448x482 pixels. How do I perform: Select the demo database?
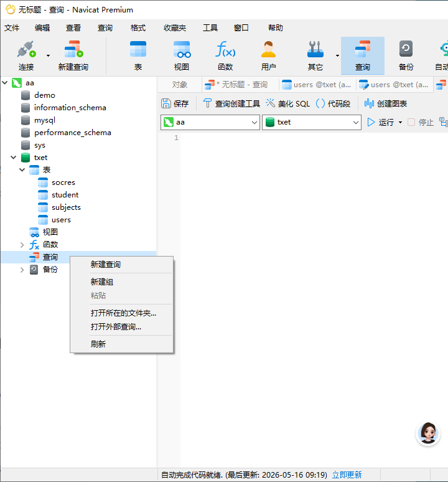click(45, 95)
